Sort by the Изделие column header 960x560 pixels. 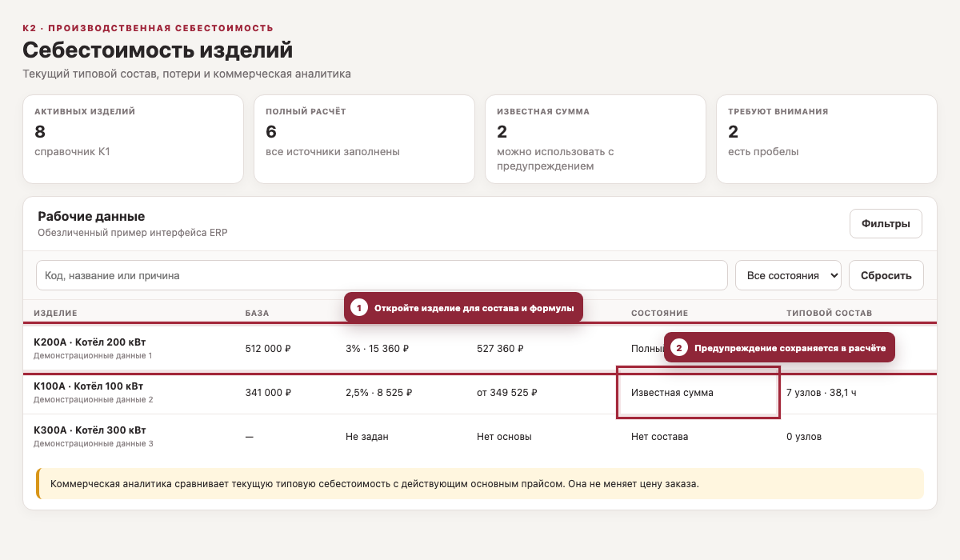click(x=55, y=313)
